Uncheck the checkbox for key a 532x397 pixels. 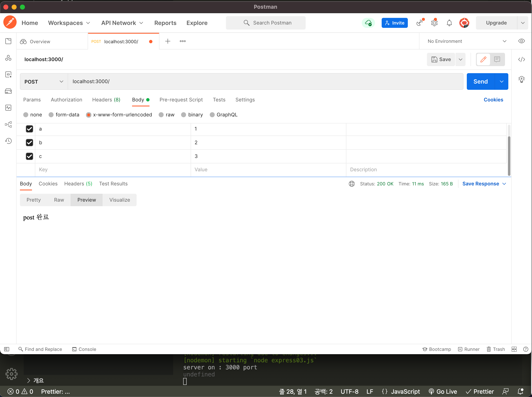29,129
